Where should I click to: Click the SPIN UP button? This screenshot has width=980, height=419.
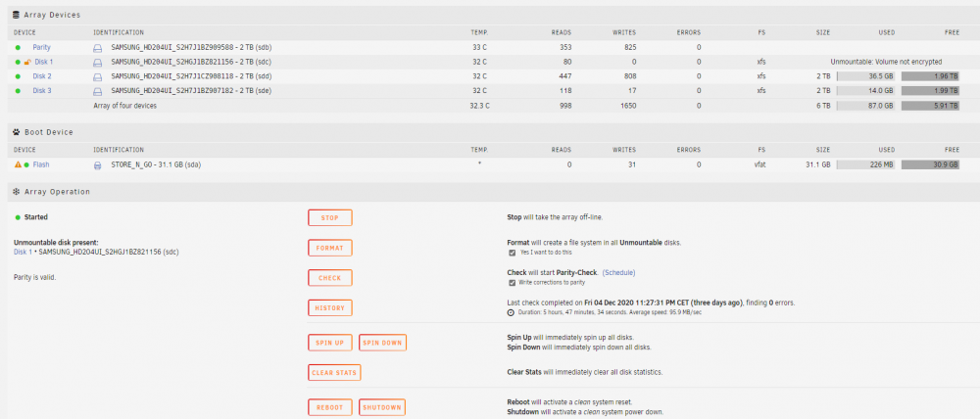[330, 343]
